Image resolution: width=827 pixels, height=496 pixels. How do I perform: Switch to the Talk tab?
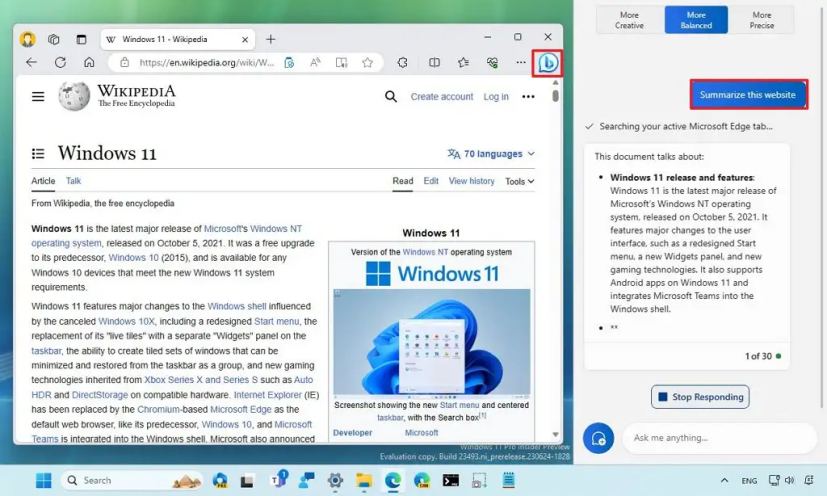[x=73, y=180]
